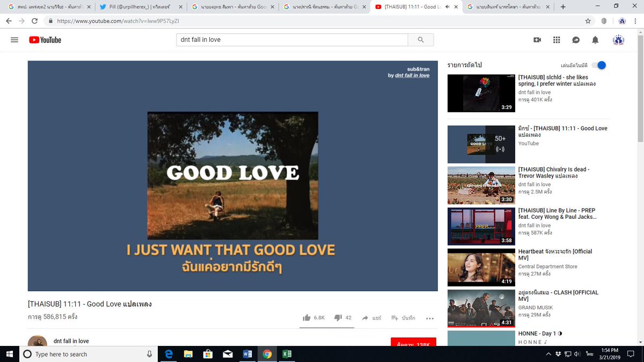Screen dimensions: 644x362
Task: Open the Chrome three-dot menu
Action: 635,21
